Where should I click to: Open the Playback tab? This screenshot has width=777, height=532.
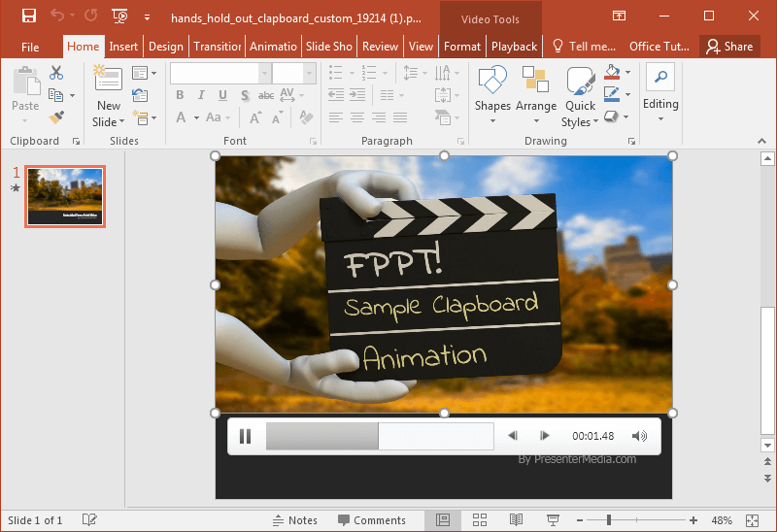click(x=514, y=46)
